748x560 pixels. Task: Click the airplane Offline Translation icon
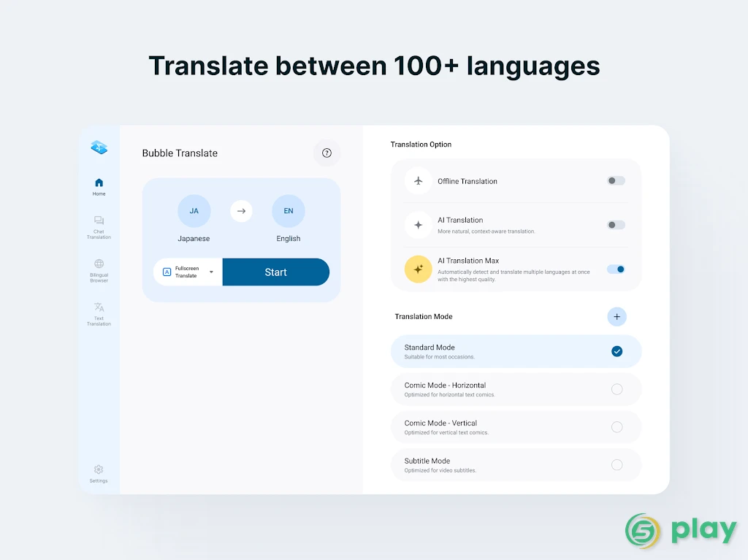point(419,181)
